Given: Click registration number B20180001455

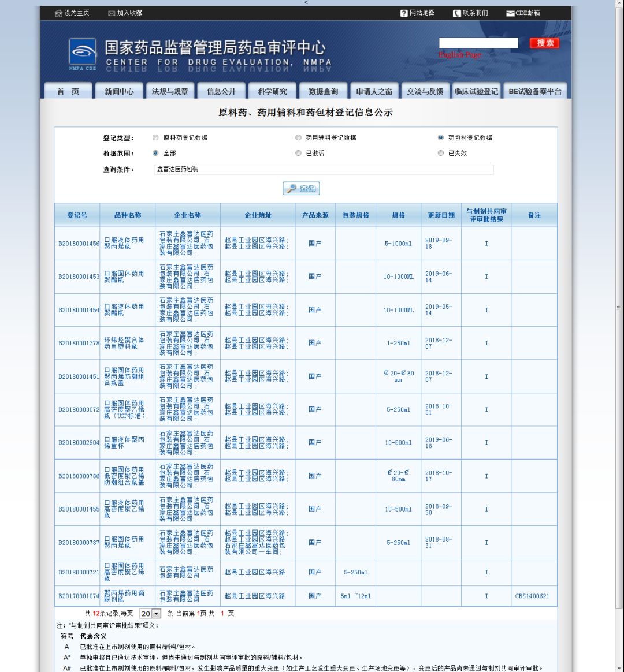Looking at the screenshot, I should [79, 509].
